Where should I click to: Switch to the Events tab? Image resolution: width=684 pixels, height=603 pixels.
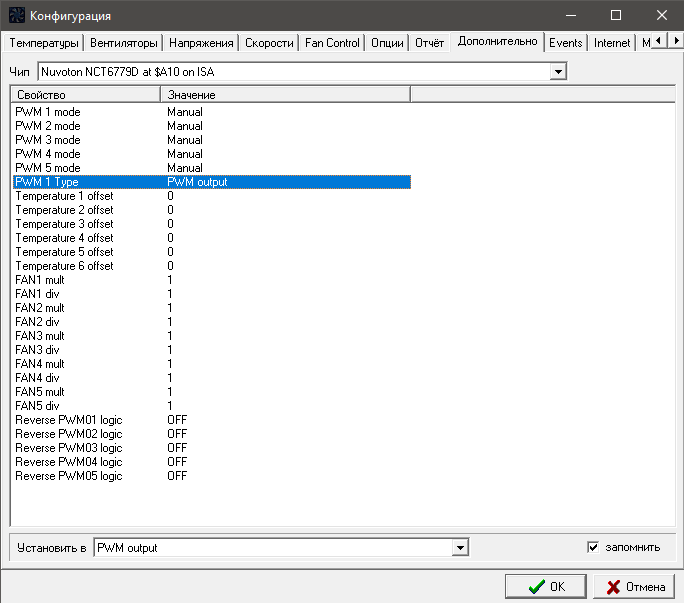click(565, 43)
